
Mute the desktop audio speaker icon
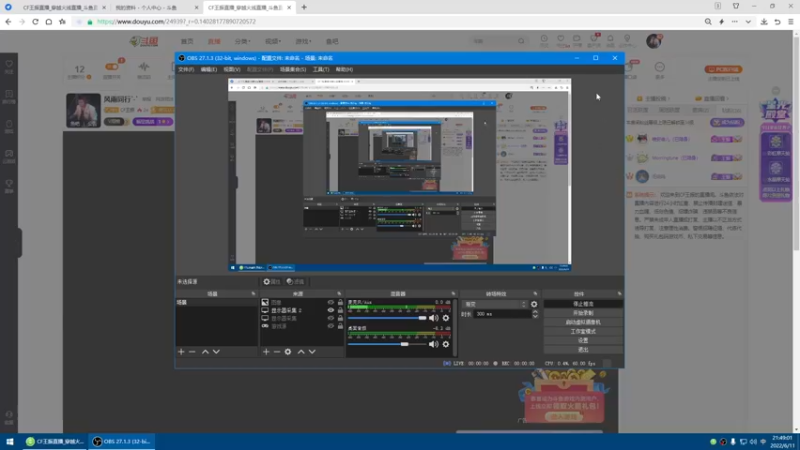pyautogui.click(x=434, y=344)
